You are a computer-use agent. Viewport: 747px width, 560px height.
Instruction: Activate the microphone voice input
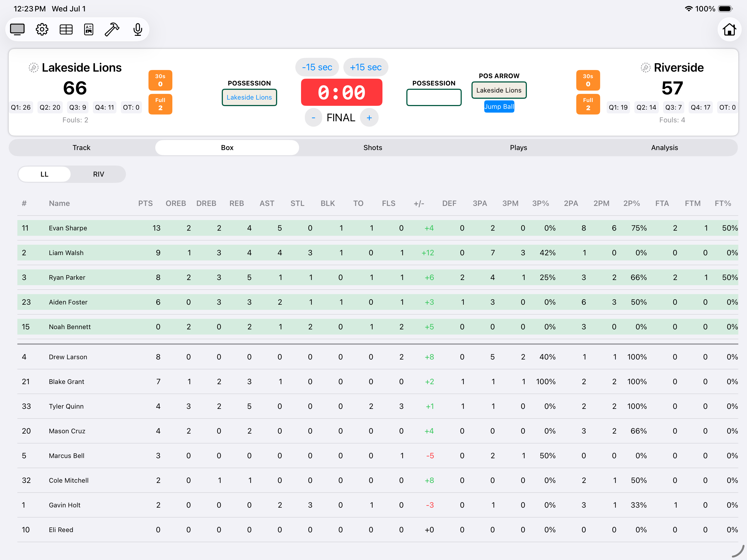[x=138, y=29]
